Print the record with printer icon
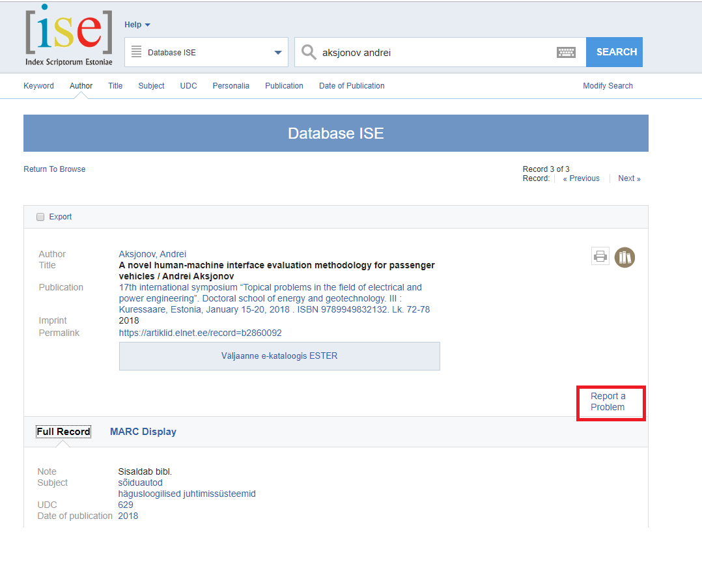702x588 pixels. coord(600,256)
